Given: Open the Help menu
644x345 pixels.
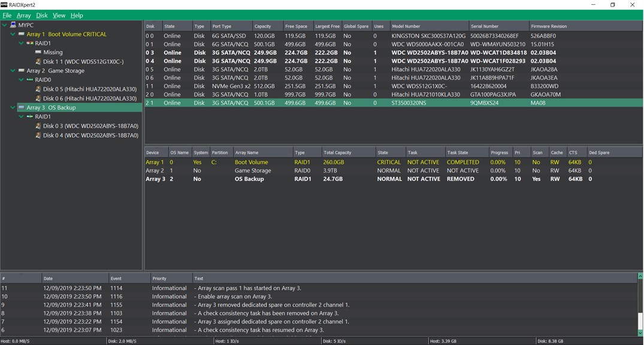Looking at the screenshot, I should 77,15.
